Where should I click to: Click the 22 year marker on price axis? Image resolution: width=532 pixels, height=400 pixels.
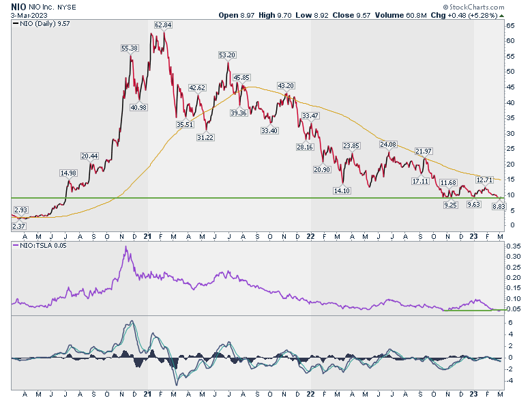tap(310, 236)
